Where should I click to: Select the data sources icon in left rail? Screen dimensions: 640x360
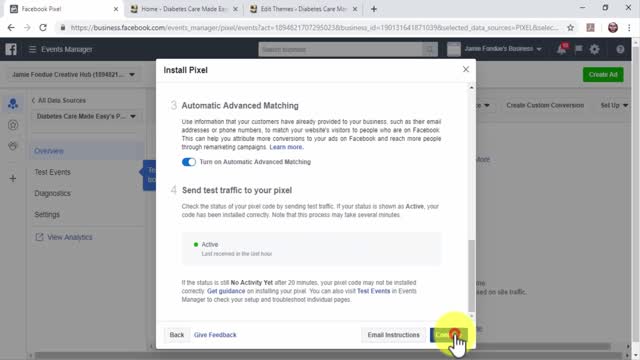(13, 104)
